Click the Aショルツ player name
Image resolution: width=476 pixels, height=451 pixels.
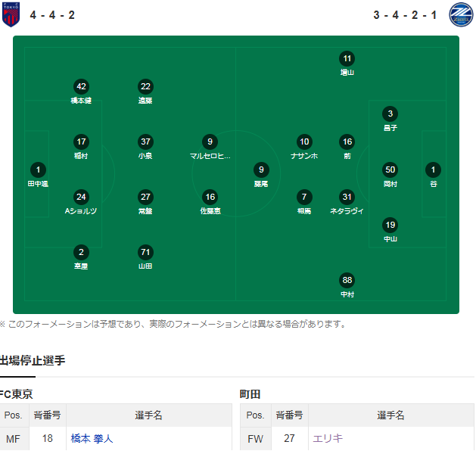[x=81, y=211]
